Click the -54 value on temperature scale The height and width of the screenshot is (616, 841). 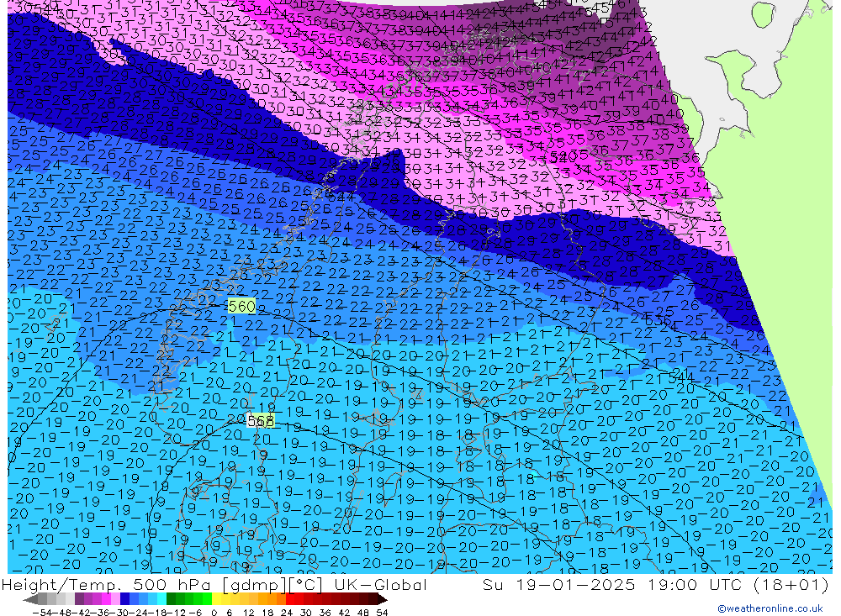click(x=40, y=612)
